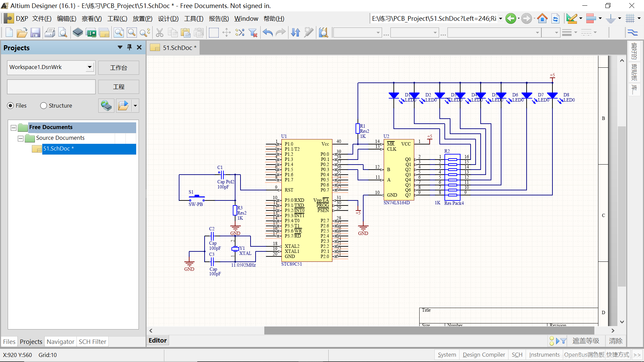Go back with the green arrow button
Screen dimensions: 644x362
click(x=511, y=18)
